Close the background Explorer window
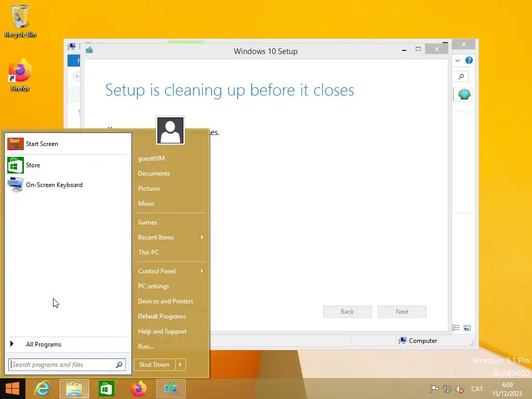This screenshot has width=532, height=399. 464,45
